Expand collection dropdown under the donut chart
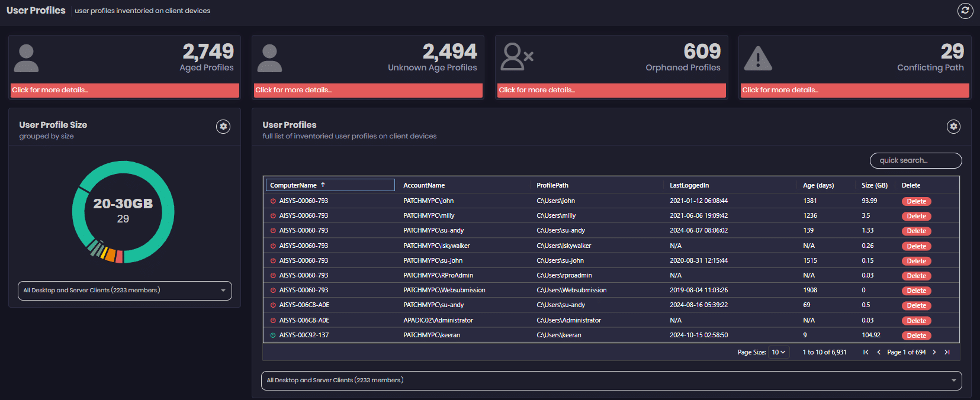980x400 pixels. point(125,291)
